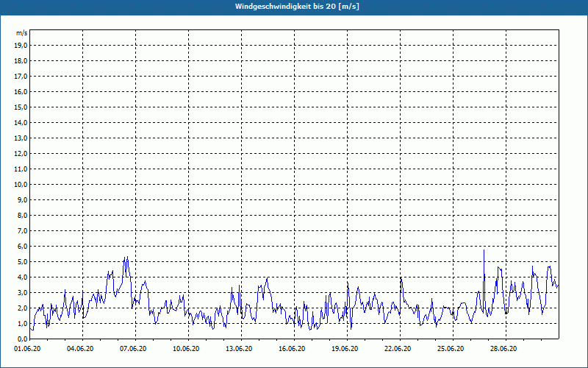Click the 25.06.20 date label

tap(451, 349)
